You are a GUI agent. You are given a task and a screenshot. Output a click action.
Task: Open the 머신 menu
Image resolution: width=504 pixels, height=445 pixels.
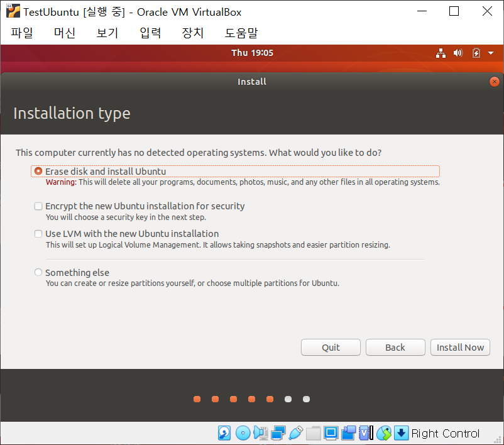click(65, 33)
